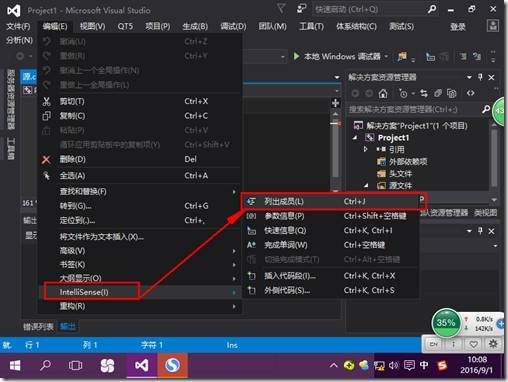Click the notifications flag icon
The width and height of the screenshot is (508, 382).
tap(281, 9)
